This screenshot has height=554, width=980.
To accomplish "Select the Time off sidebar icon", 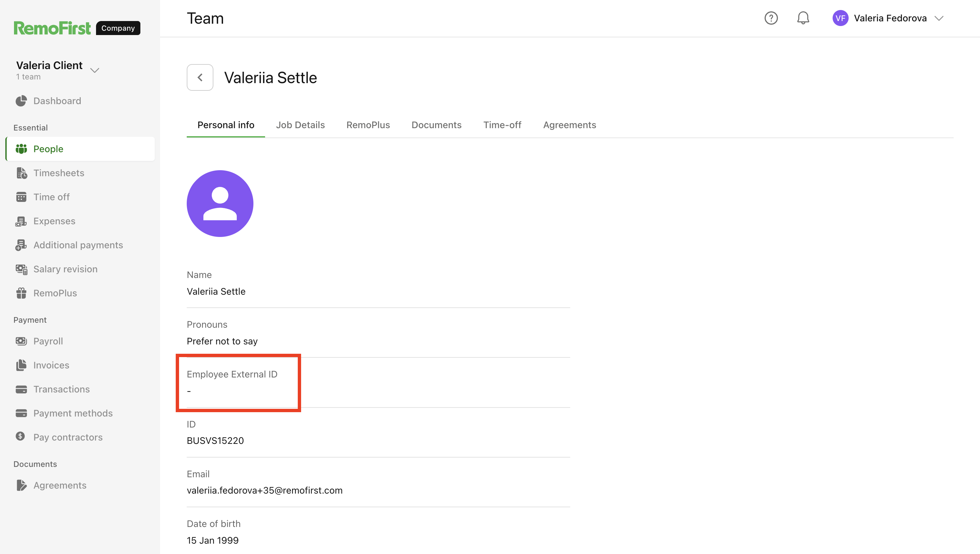I will click(x=21, y=197).
